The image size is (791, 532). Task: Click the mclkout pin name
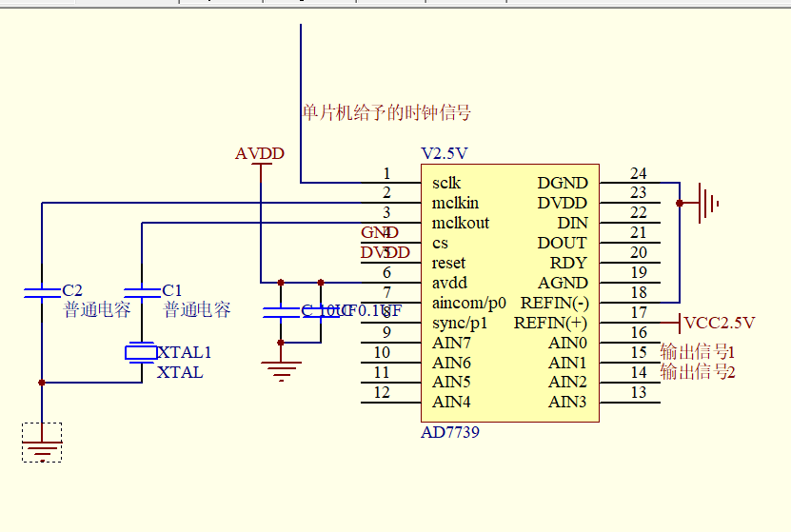click(x=461, y=223)
